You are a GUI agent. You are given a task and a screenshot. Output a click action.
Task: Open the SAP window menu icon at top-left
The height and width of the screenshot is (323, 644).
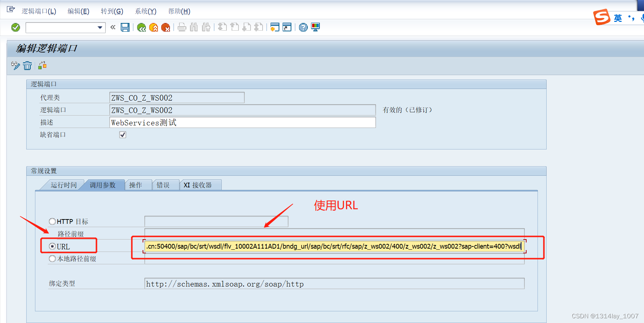(x=11, y=9)
